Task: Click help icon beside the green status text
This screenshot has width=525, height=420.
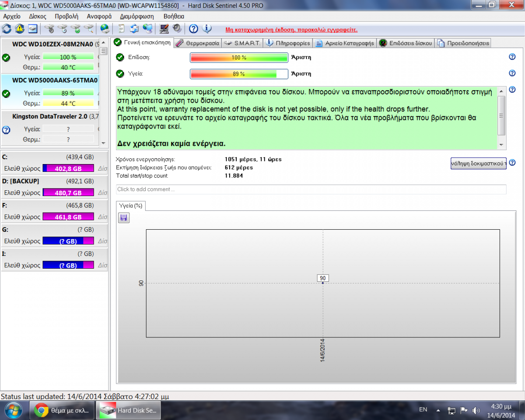Action: [512, 90]
